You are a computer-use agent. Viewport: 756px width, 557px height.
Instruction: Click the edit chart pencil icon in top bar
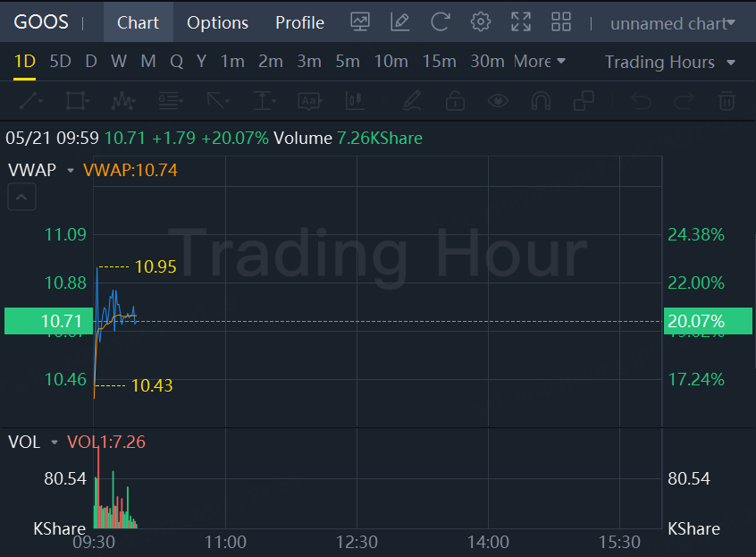[x=400, y=21]
